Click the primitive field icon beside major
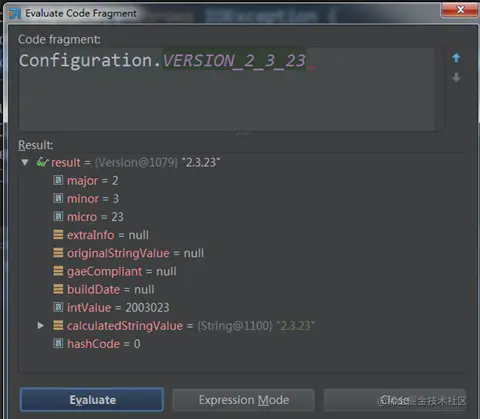Viewport: 480px width, 419px height. pyautogui.click(x=58, y=180)
